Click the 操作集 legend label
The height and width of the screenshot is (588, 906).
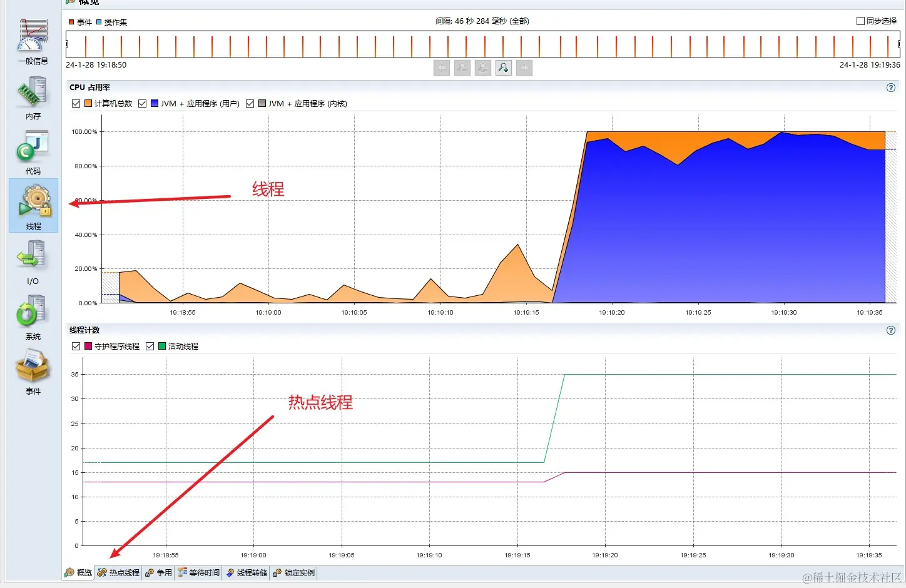point(116,22)
